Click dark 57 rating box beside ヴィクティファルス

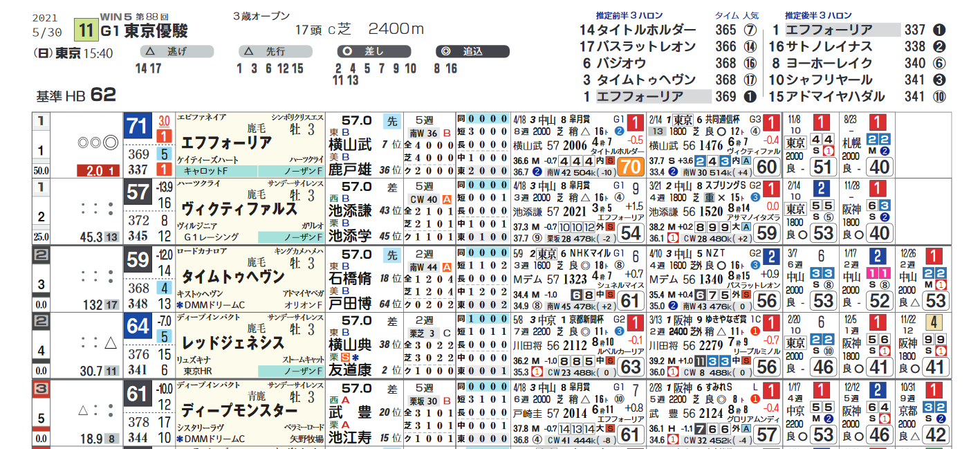(x=138, y=193)
